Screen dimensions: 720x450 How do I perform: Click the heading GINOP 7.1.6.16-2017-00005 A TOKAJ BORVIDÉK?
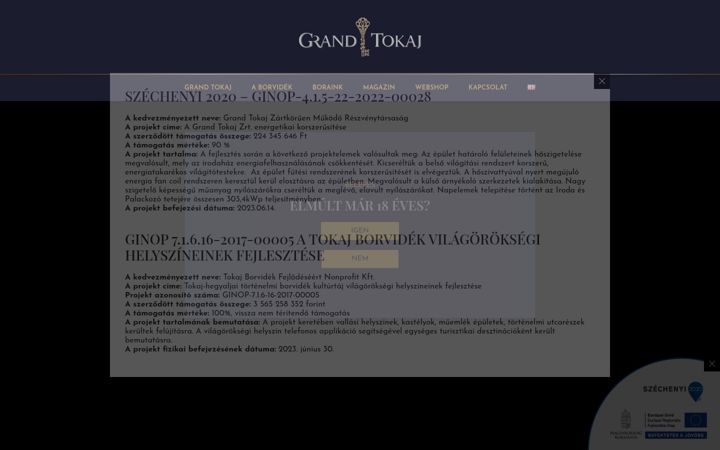tap(332, 247)
